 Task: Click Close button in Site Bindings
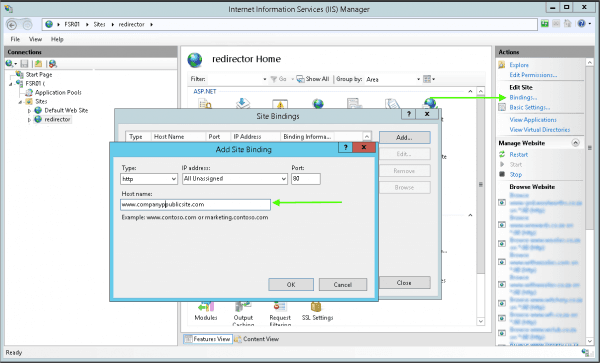(x=404, y=283)
